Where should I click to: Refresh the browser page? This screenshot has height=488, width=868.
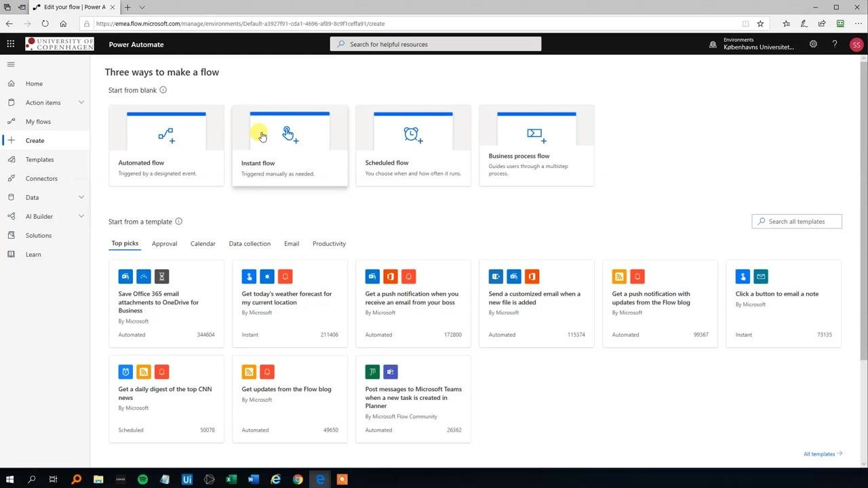pos(45,24)
